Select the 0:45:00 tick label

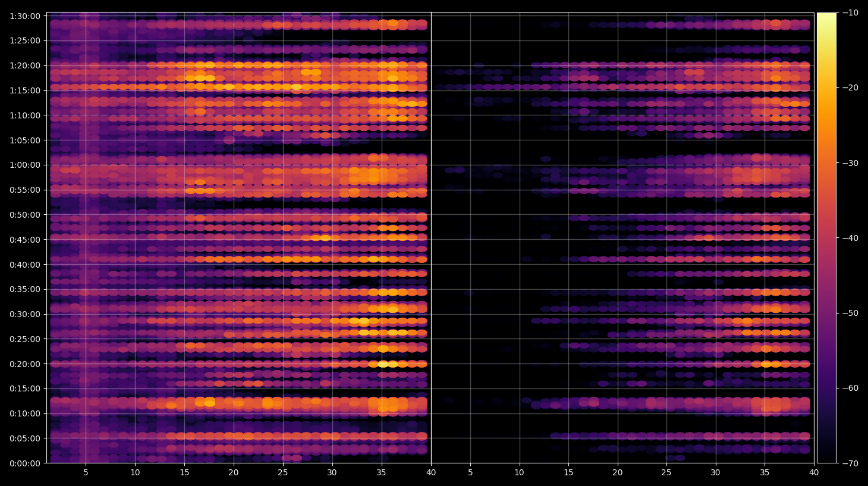[x=25, y=240]
